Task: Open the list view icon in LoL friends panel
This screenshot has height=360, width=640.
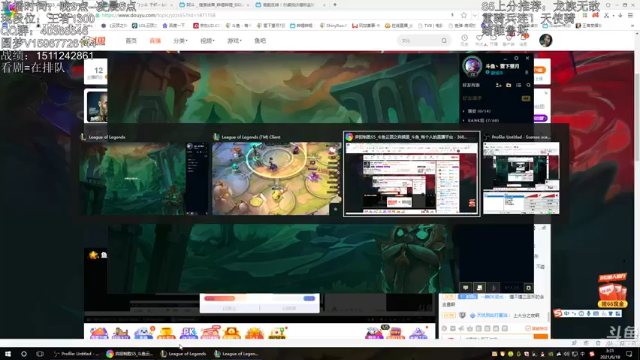Action: click(518, 85)
